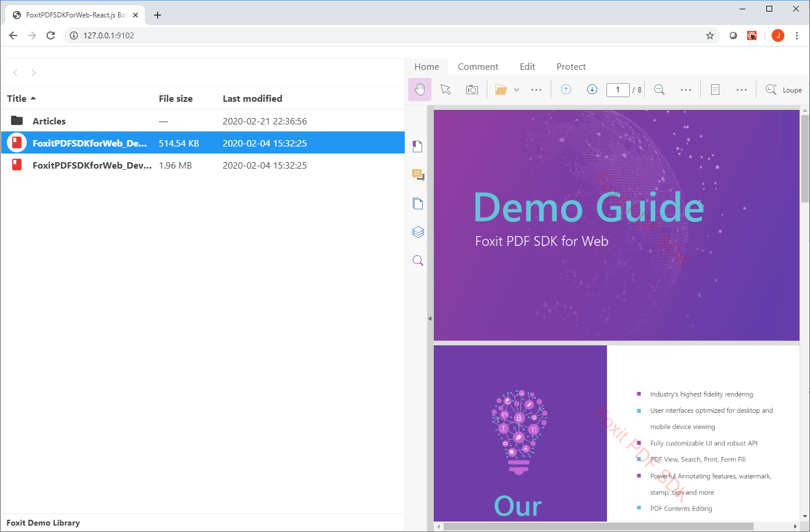Open the Articles folder in the file list
The width and height of the screenshot is (810, 532).
[49, 121]
